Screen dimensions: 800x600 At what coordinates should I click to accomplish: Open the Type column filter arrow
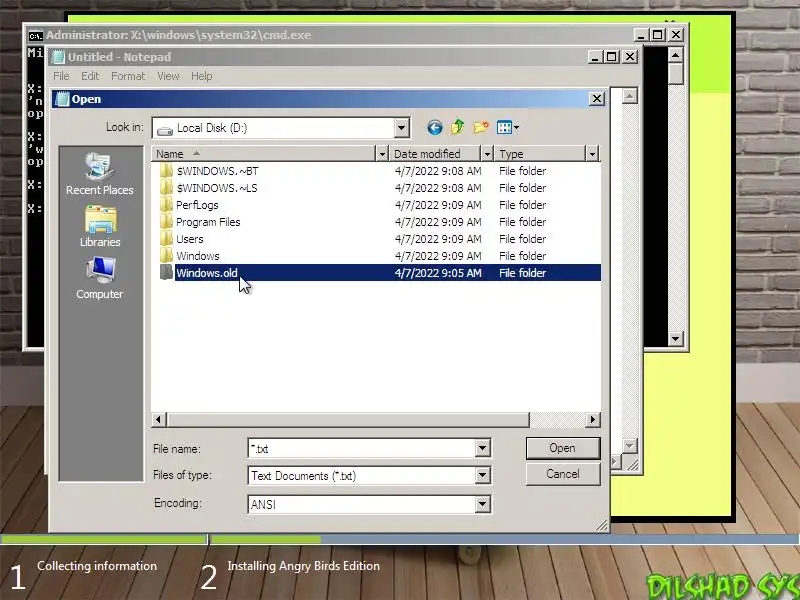pos(592,154)
